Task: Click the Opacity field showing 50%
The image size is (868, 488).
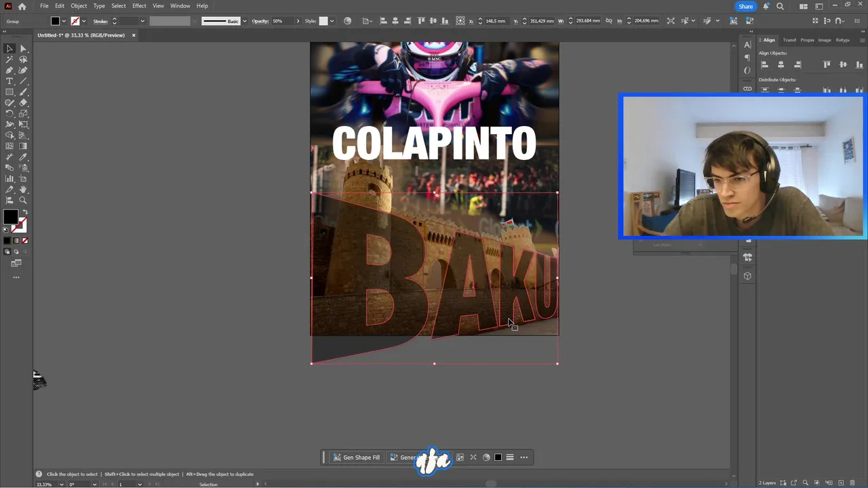Action: coord(281,21)
